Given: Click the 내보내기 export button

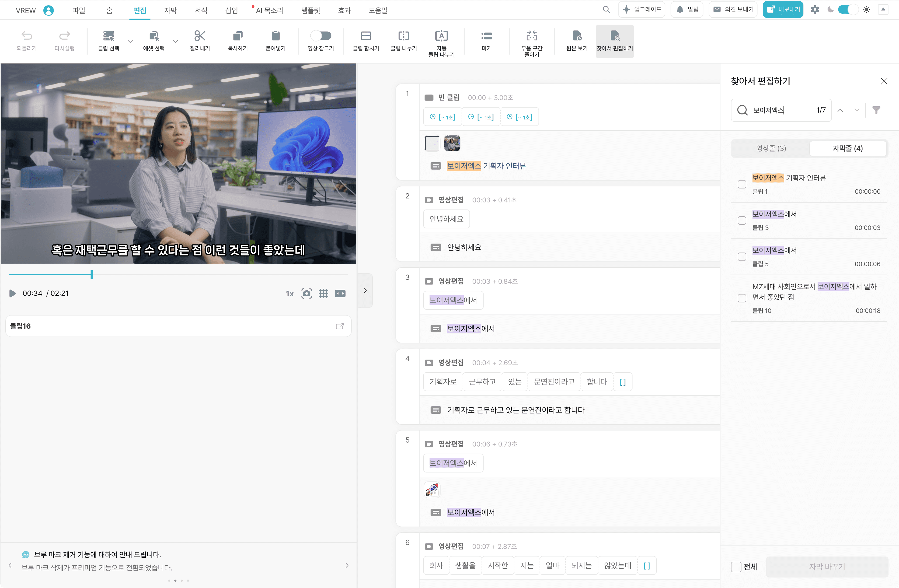Looking at the screenshot, I should tap(783, 9).
